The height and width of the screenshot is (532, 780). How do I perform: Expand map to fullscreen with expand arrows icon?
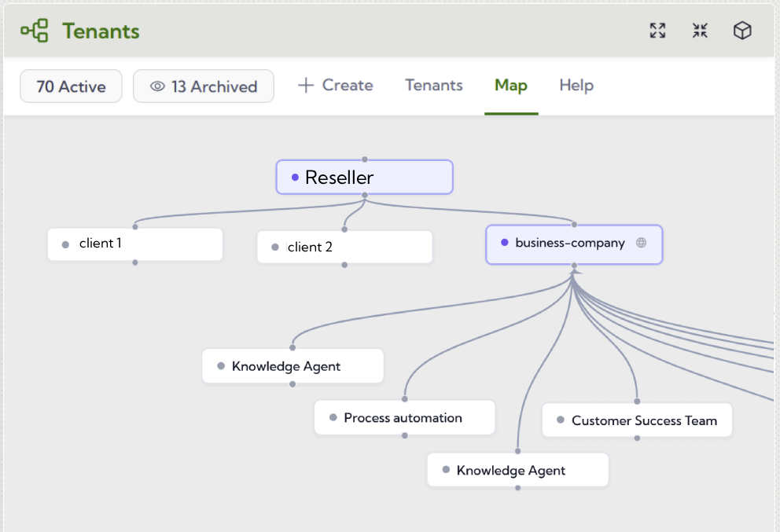(657, 31)
